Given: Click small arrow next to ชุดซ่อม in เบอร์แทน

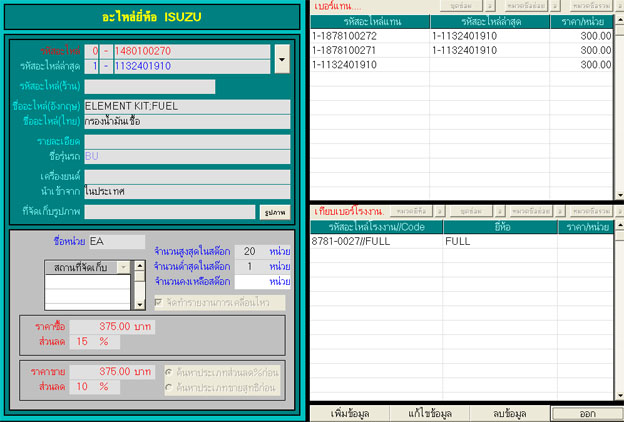Looking at the screenshot, I should 490,6.
